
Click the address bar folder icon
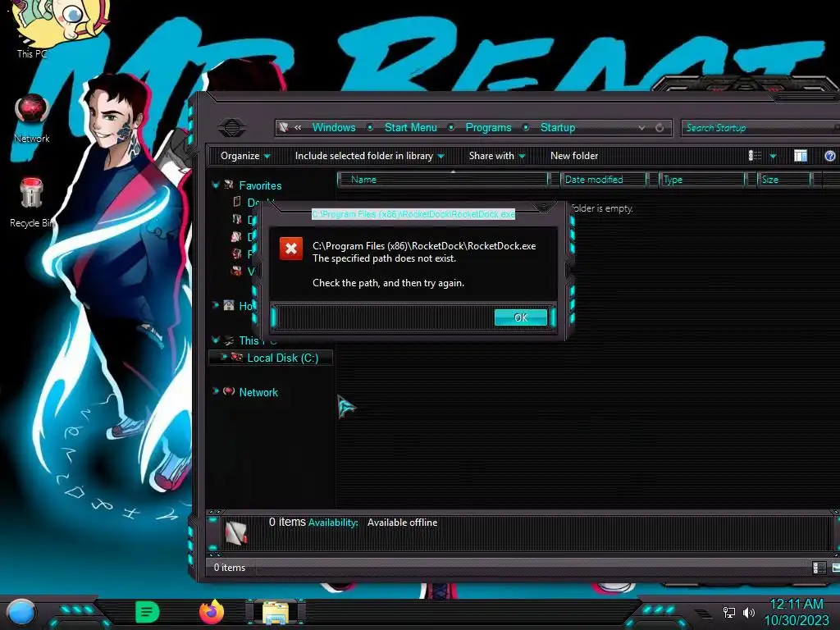(x=284, y=127)
